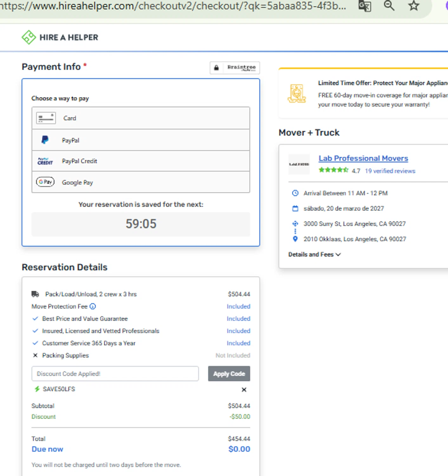Image resolution: width=448 pixels, height=476 pixels.
Task: Choose PayPal as payment method
Action: pos(141,140)
